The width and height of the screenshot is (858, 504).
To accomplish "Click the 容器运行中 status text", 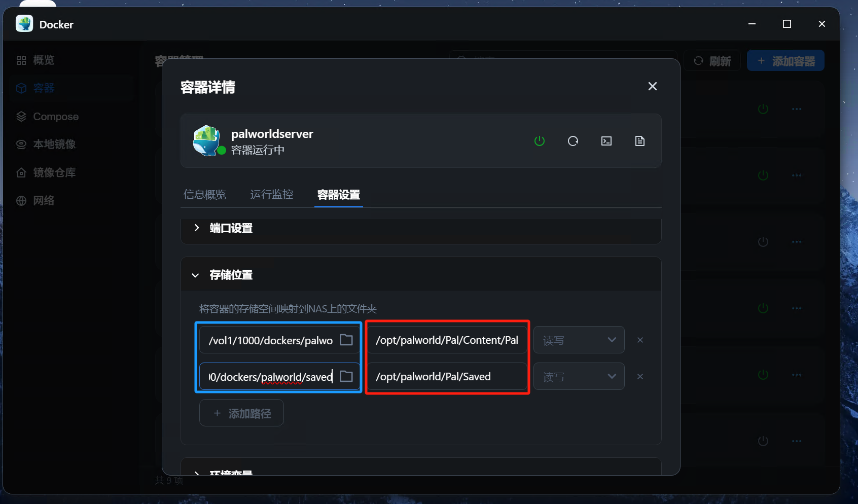I will [x=258, y=150].
